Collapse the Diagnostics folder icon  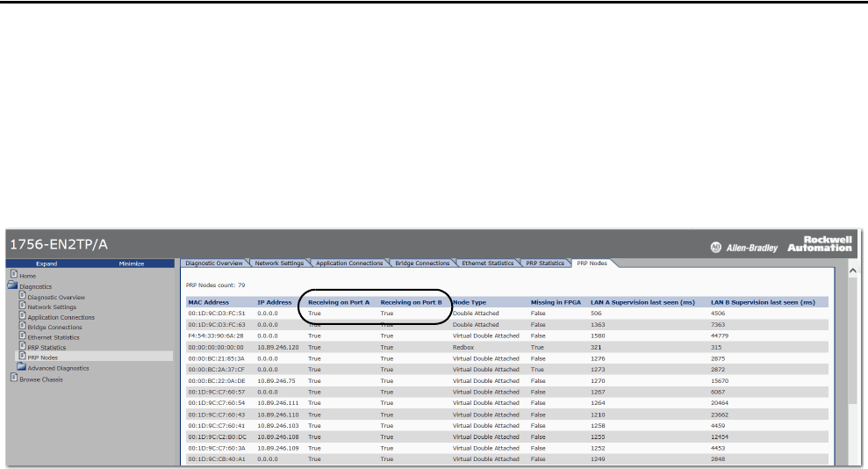coord(12,285)
